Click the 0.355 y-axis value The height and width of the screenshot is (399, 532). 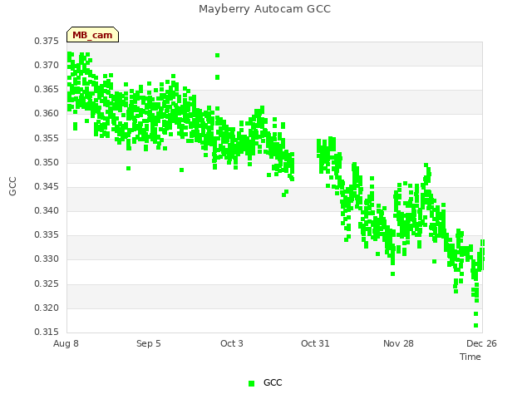47,138
